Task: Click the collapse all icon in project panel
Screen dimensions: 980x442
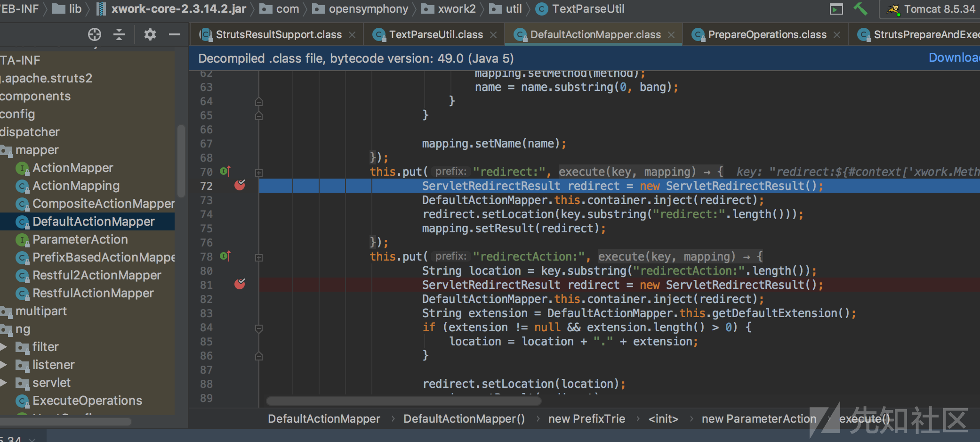Action: point(119,34)
